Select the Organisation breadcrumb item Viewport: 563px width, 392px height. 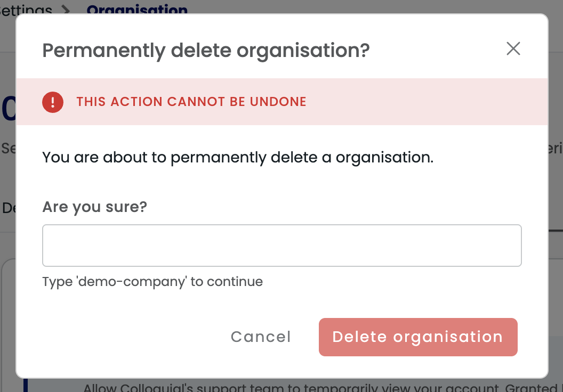(137, 10)
